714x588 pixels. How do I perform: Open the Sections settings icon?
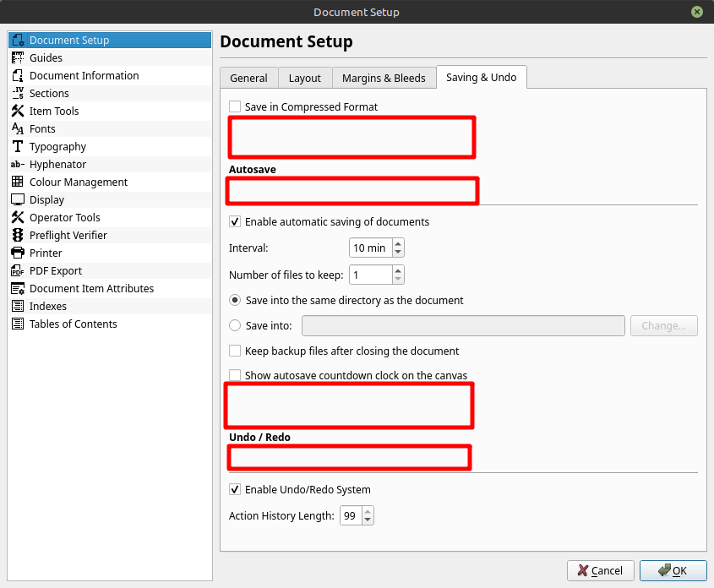17,94
